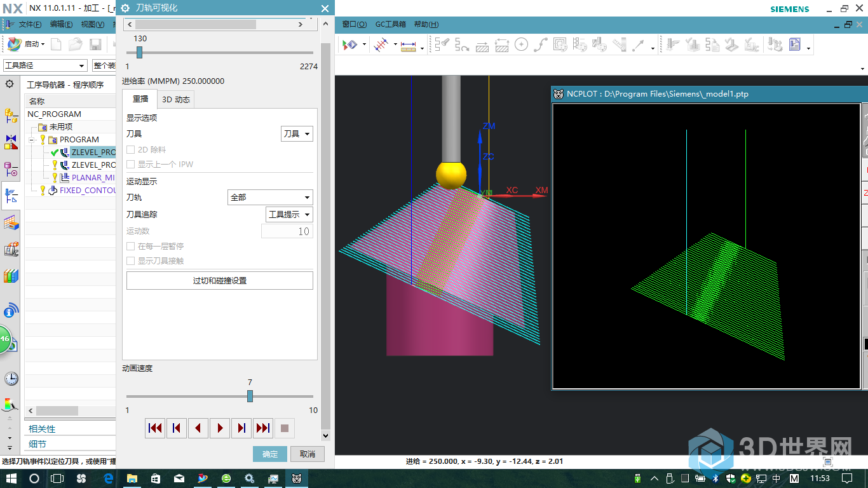Open the 编辑(E) menu
This screenshot has height=488, width=868.
[61, 24]
